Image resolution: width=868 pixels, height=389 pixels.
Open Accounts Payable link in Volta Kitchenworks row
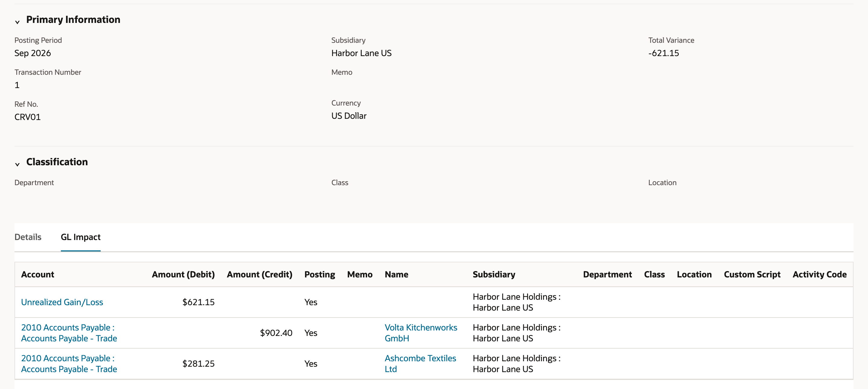coord(69,333)
